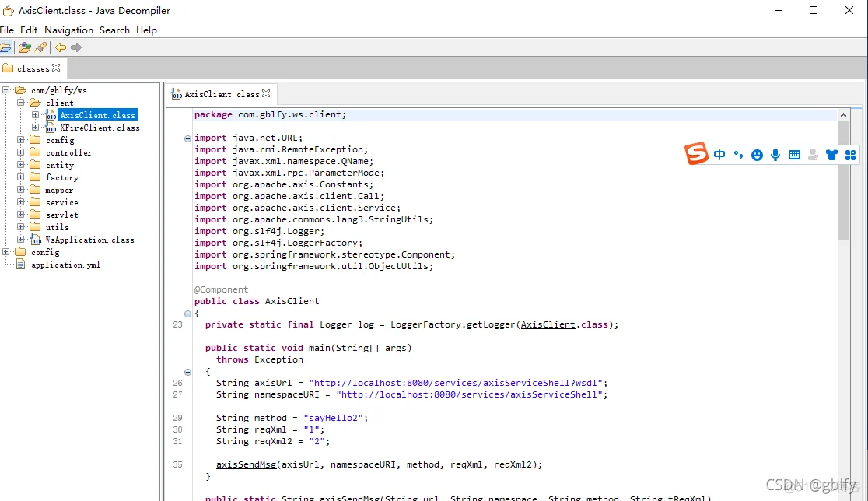The width and height of the screenshot is (868, 501).
Task: Click the Java Decompiler title bar app icon
Action: tap(8, 11)
